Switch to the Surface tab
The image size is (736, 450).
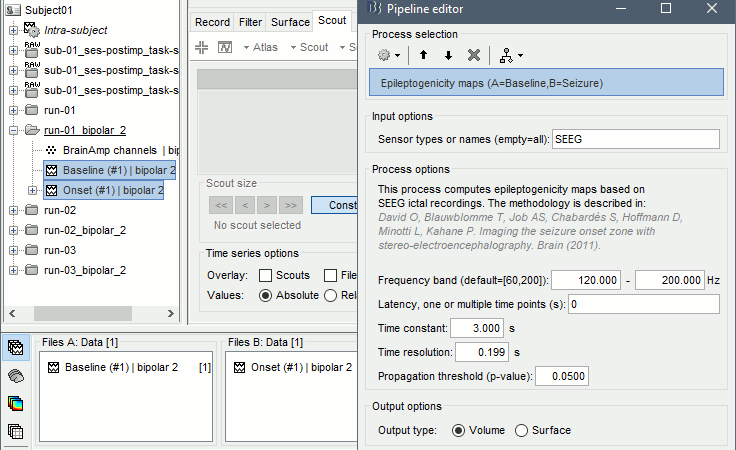click(290, 22)
